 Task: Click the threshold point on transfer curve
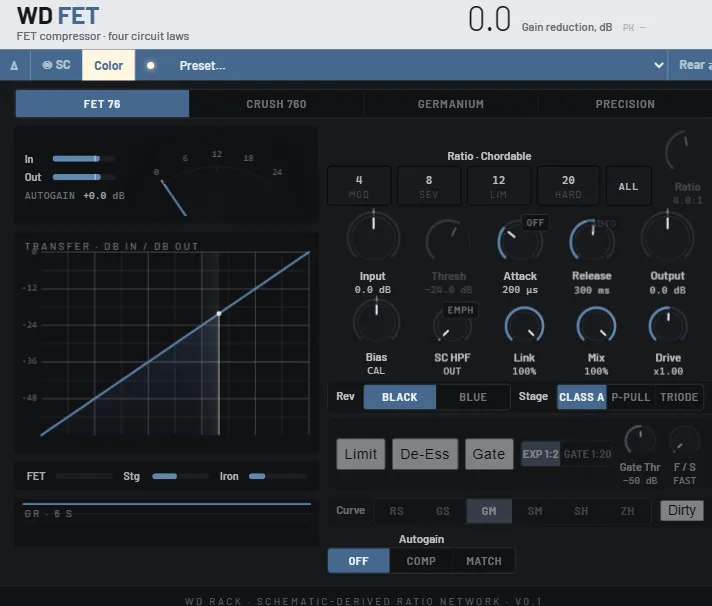pyautogui.click(x=219, y=314)
